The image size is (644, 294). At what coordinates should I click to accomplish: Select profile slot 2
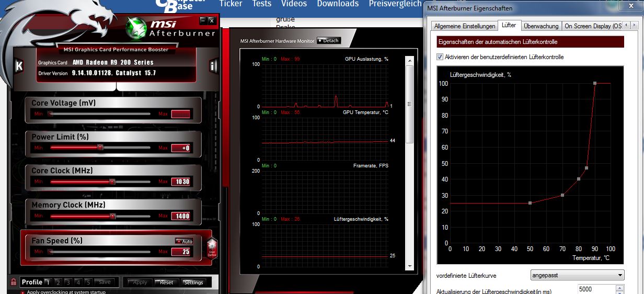click(58, 282)
